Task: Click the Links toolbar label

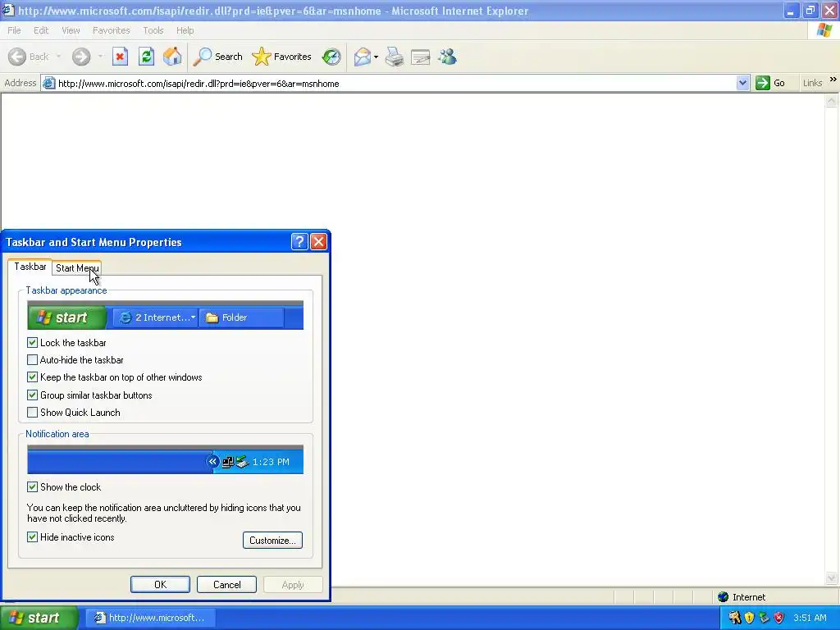Action: point(812,83)
